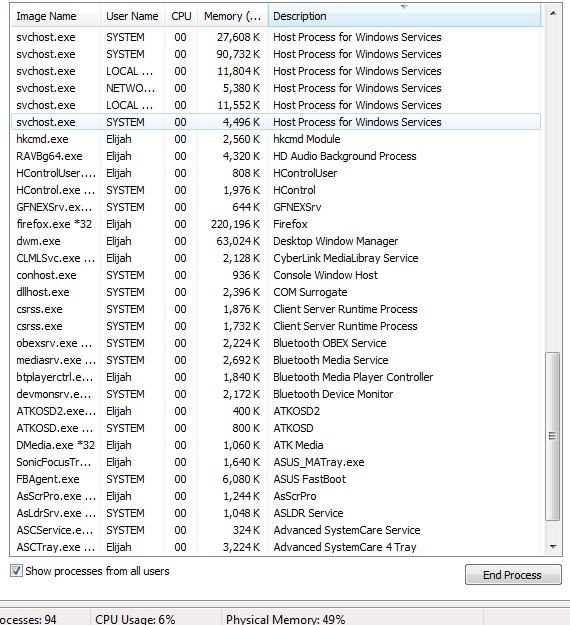Select svchost.exe using 4,496 K
This screenshot has width=570, height=625.
click(x=276, y=122)
